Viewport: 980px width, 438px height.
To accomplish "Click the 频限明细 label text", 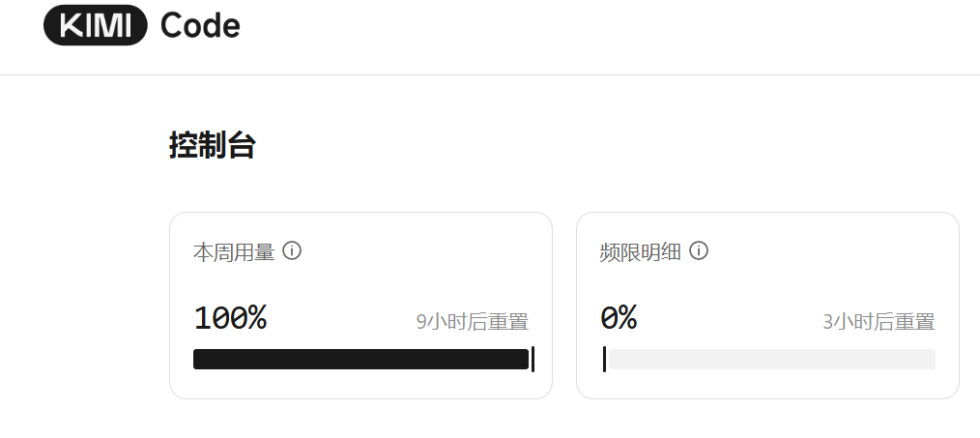I will [x=641, y=252].
